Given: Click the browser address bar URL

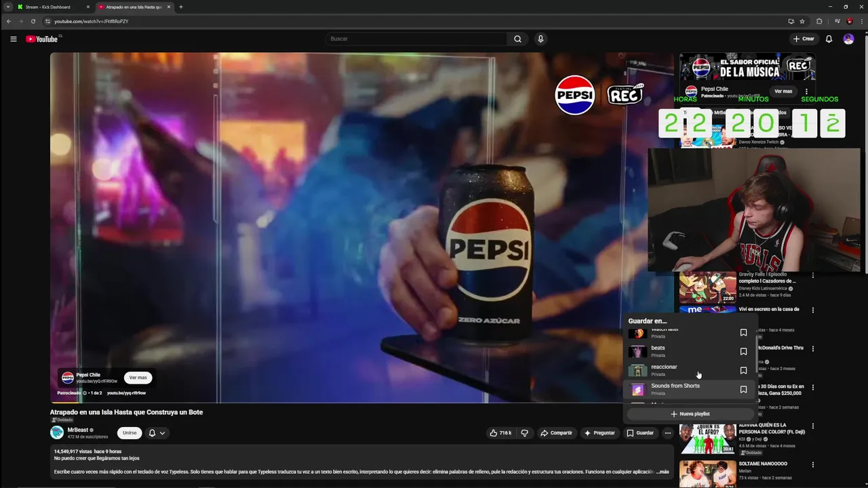Looking at the screenshot, I should 91,21.
